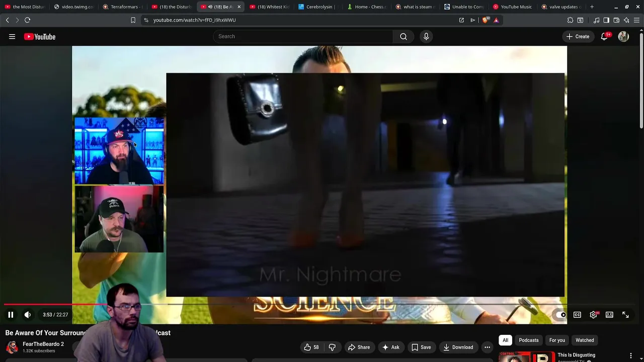Viewport: 644px width, 362px height.
Task: Close the current (18) Be A... tab
Action: (239, 7)
